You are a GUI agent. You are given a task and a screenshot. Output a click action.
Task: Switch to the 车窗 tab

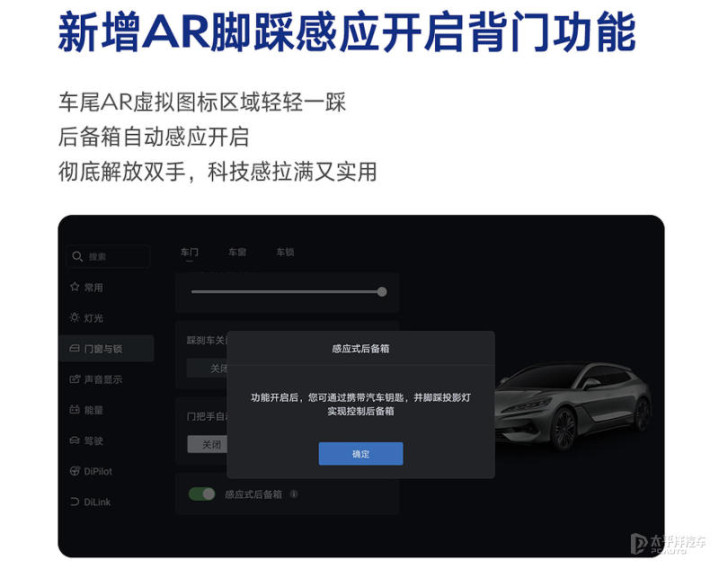coord(237,252)
